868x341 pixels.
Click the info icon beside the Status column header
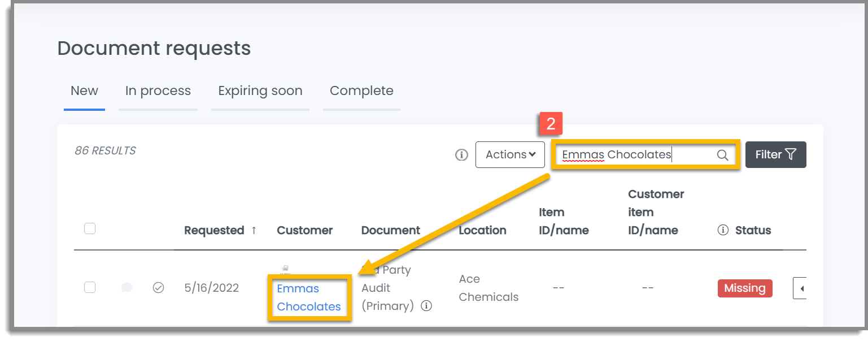[x=723, y=230]
